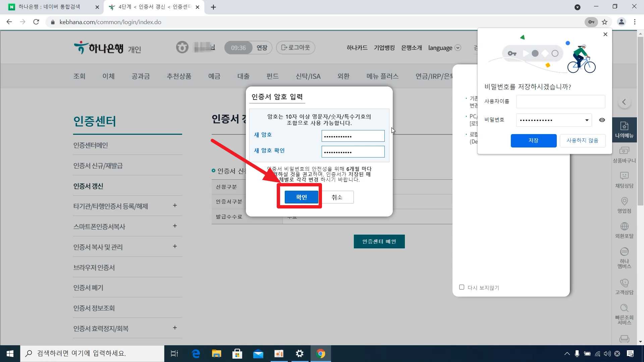Collapse side panel with left chevron
644x362 pixels.
click(x=624, y=102)
